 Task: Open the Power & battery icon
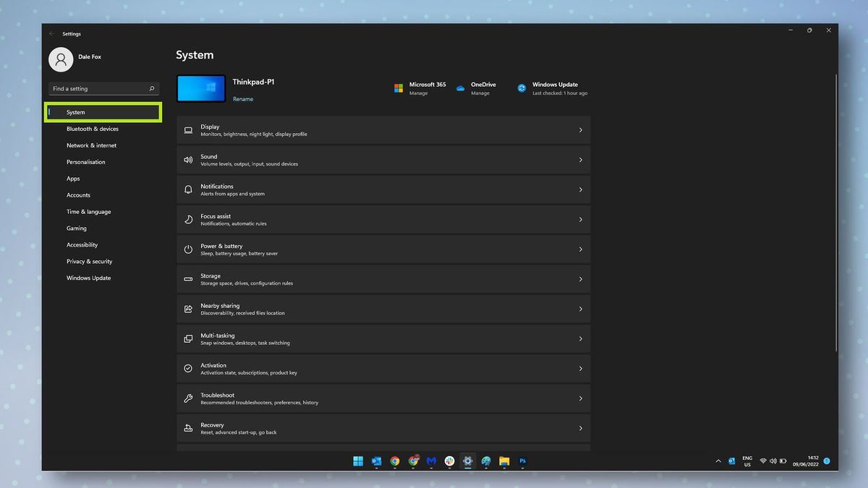click(189, 249)
